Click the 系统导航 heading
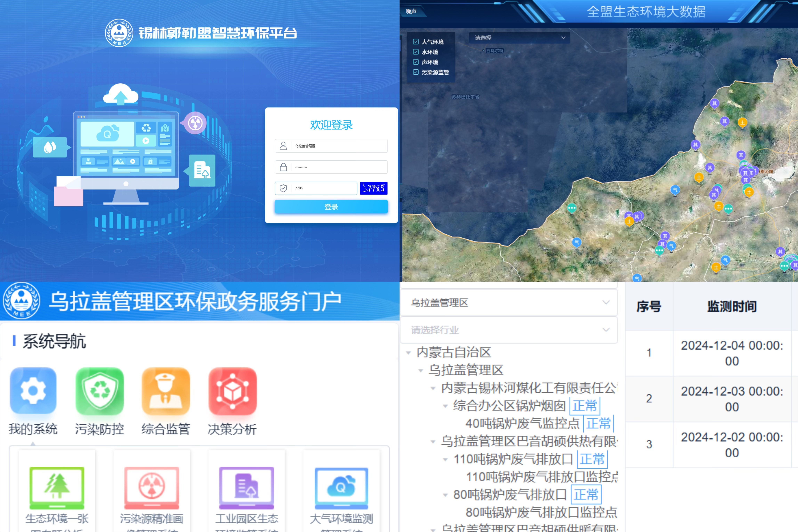The image size is (798, 532). [x=54, y=341]
